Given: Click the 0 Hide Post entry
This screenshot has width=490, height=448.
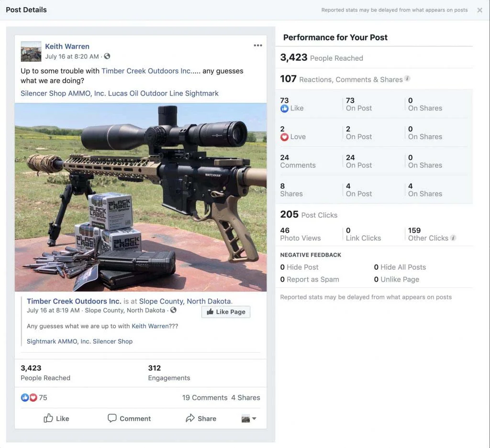Looking at the screenshot, I should pos(300,267).
